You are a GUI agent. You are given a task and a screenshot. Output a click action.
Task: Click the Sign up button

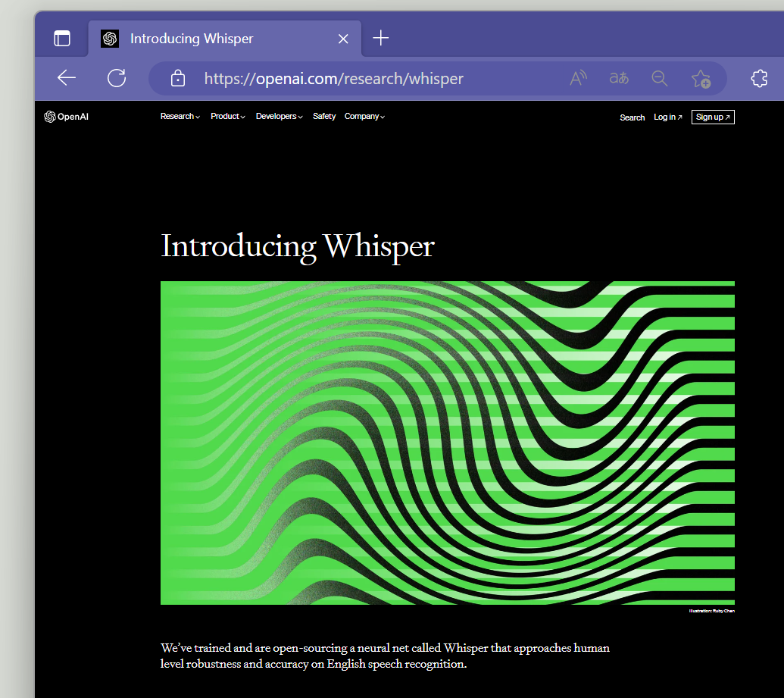point(713,117)
